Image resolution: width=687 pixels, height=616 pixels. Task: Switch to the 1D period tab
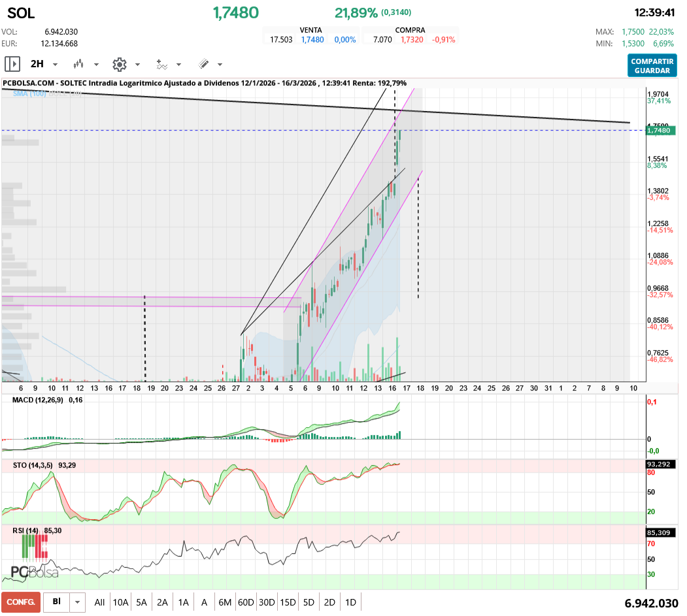point(350,601)
